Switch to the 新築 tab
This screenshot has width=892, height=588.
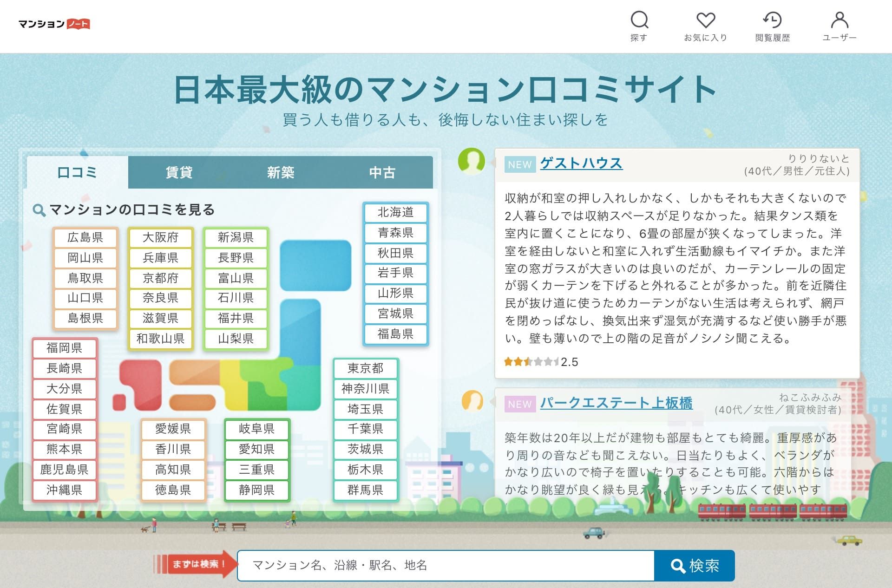pyautogui.click(x=281, y=172)
